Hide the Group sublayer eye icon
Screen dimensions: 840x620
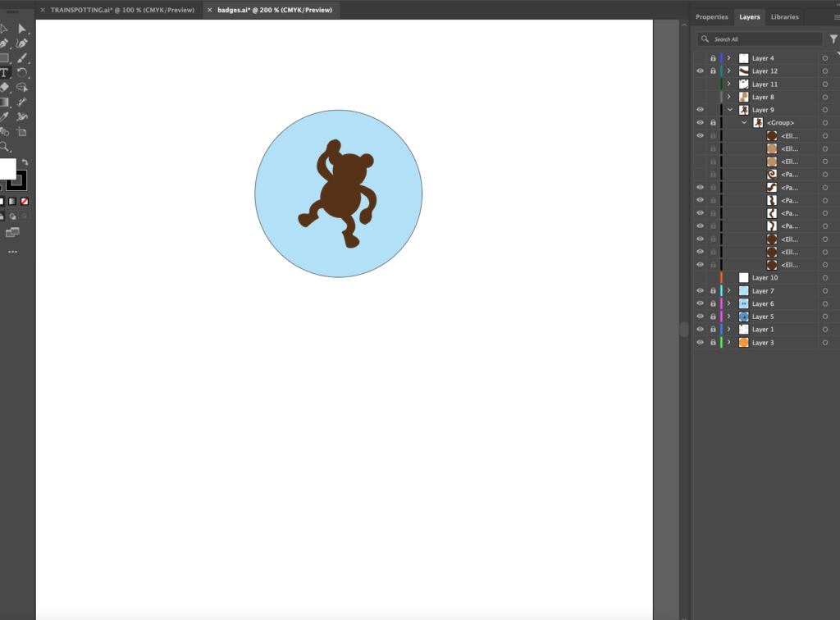coord(701,123)
